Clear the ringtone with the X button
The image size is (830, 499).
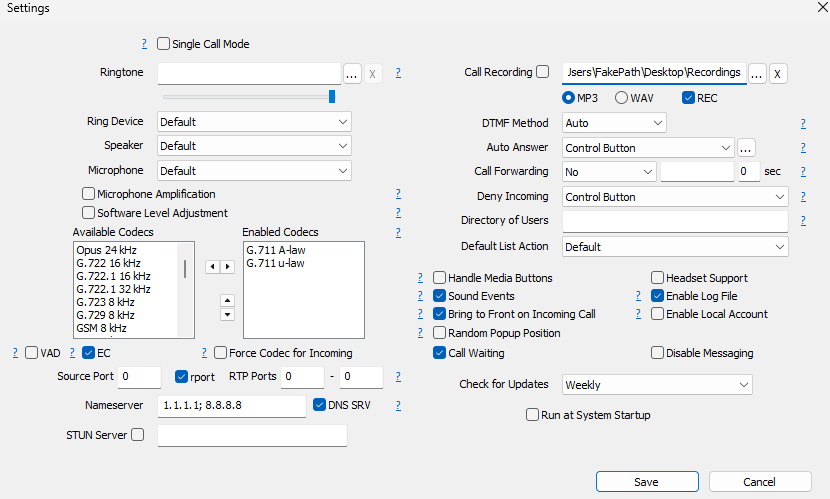372,74
